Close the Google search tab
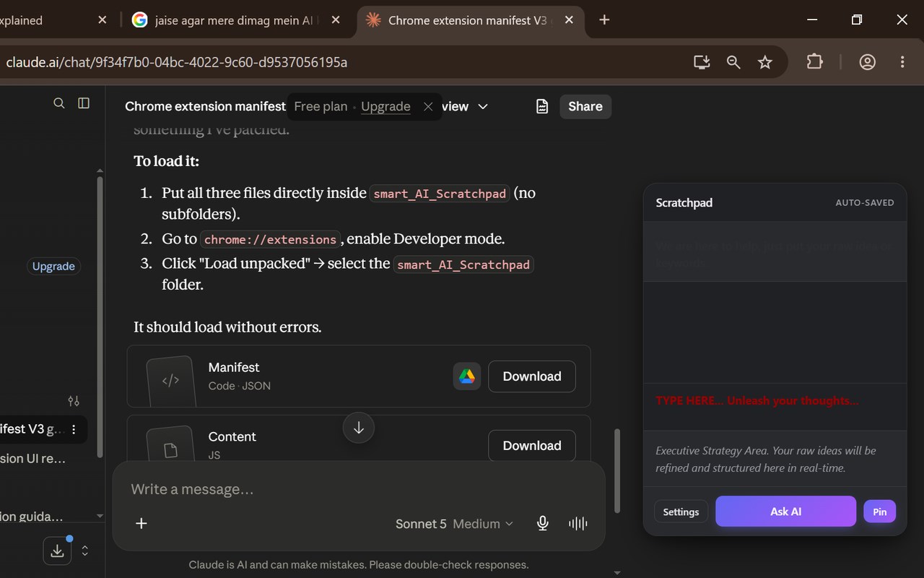The image size is (924, 578). [x=336, y=20]
